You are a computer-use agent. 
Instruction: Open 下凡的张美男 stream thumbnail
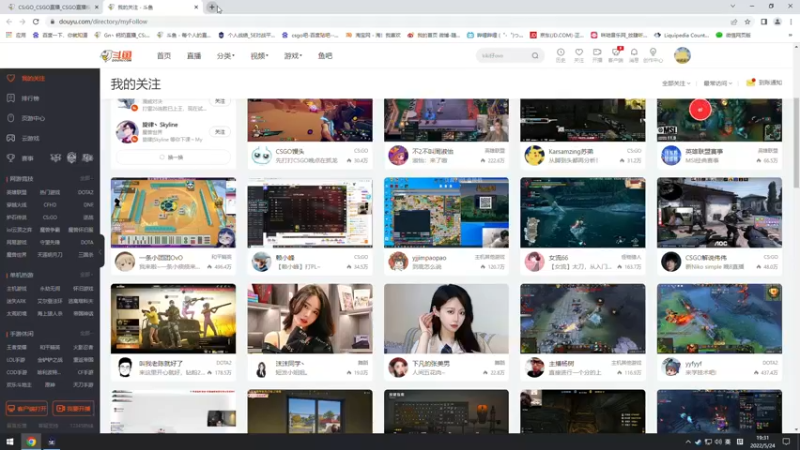coord(446,319)
